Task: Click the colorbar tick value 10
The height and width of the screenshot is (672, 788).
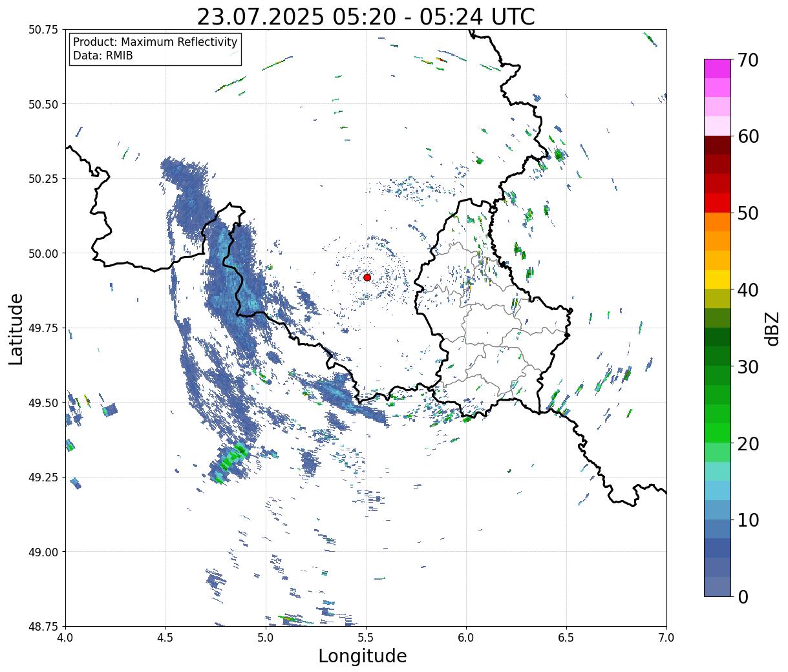Action: pyautogui.click(x=747, y=520)
